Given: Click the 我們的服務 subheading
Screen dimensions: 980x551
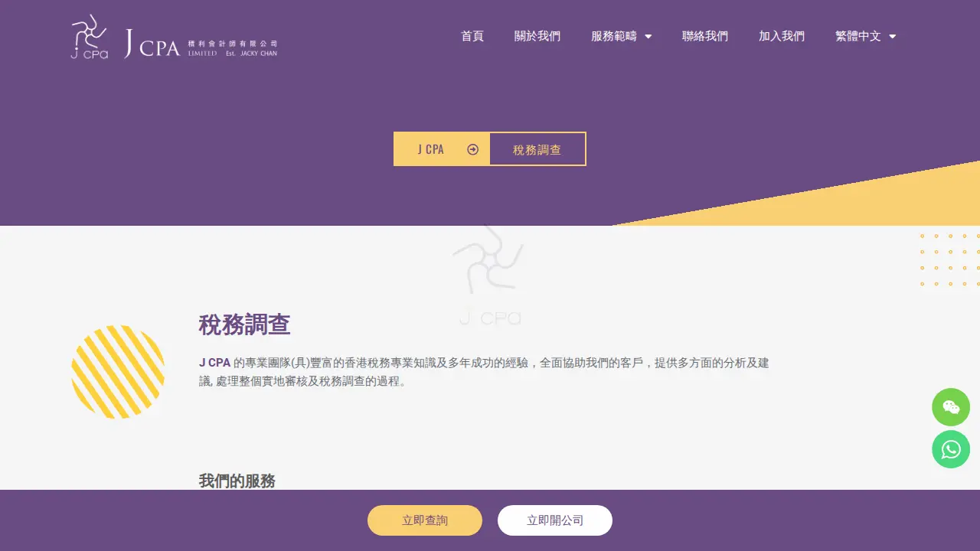Looking at the screenshot, I should pos(237,481).
